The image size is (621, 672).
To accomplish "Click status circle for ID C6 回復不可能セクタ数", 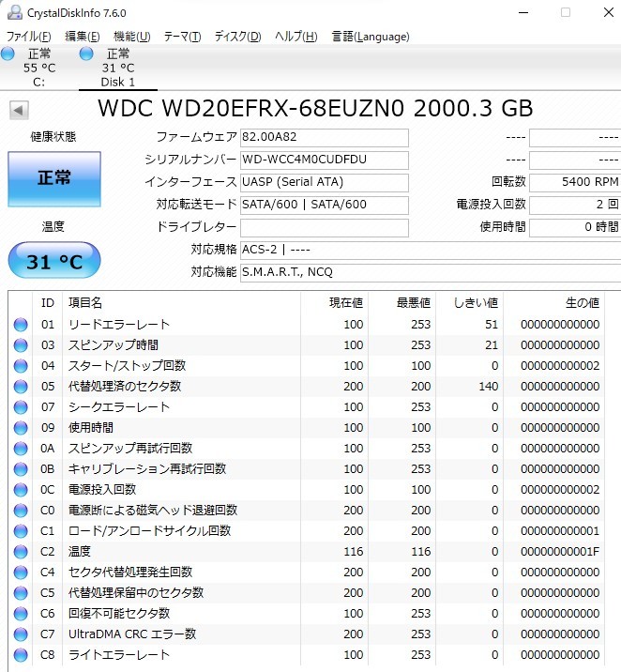I will 21,613.
